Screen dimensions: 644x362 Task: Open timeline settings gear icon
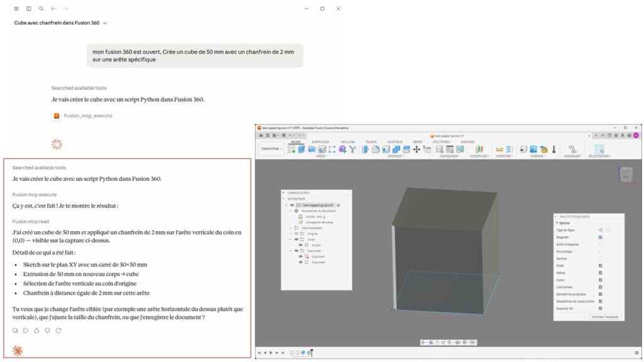636,353
